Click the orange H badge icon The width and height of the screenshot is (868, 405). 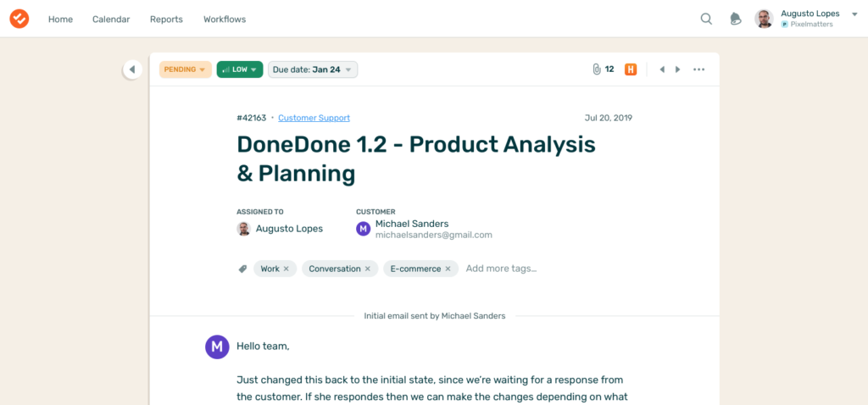click(631, 69)
